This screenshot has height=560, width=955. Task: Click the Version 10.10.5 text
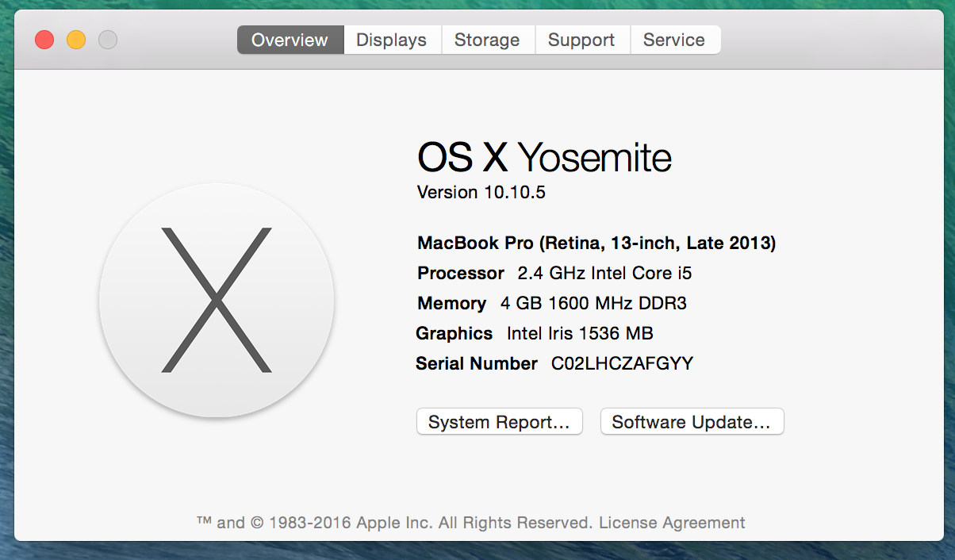coord(481,193)
